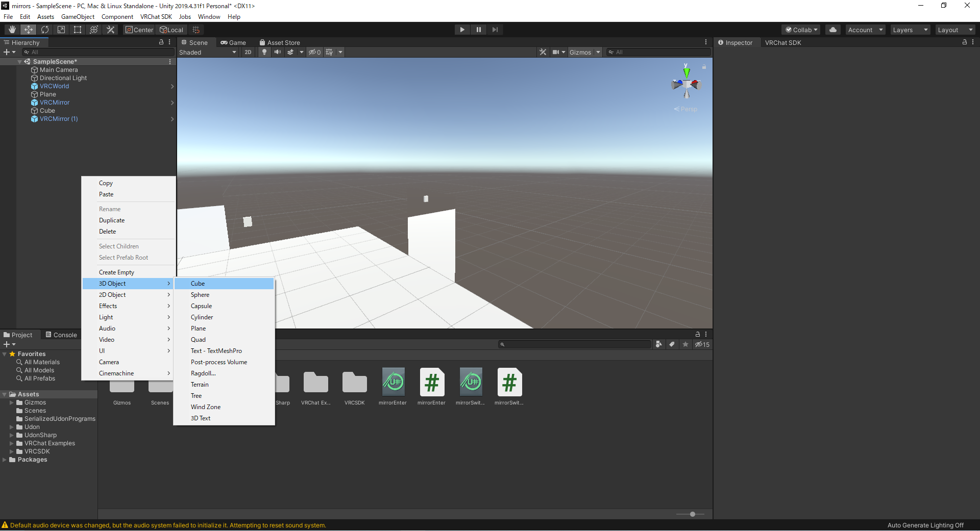The image size is (980, 531).
Task: Open the VRChat SDK panel tab
Action: point(783,42)
